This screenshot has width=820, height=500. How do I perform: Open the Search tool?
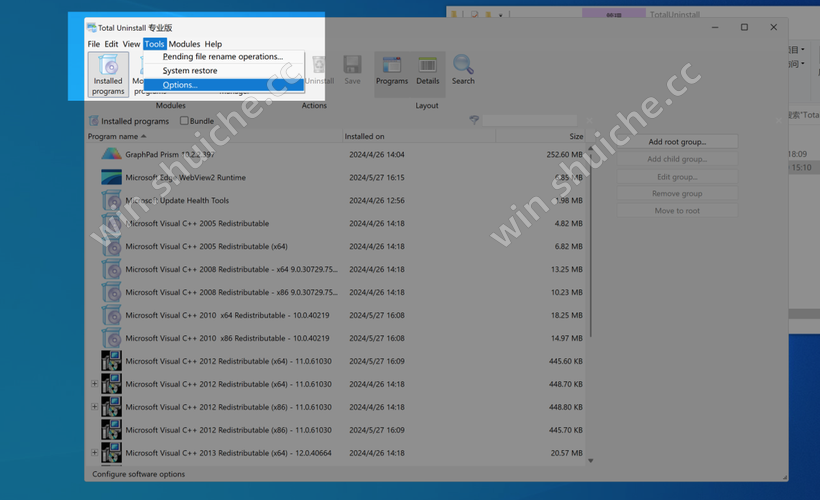coord(463,70)
